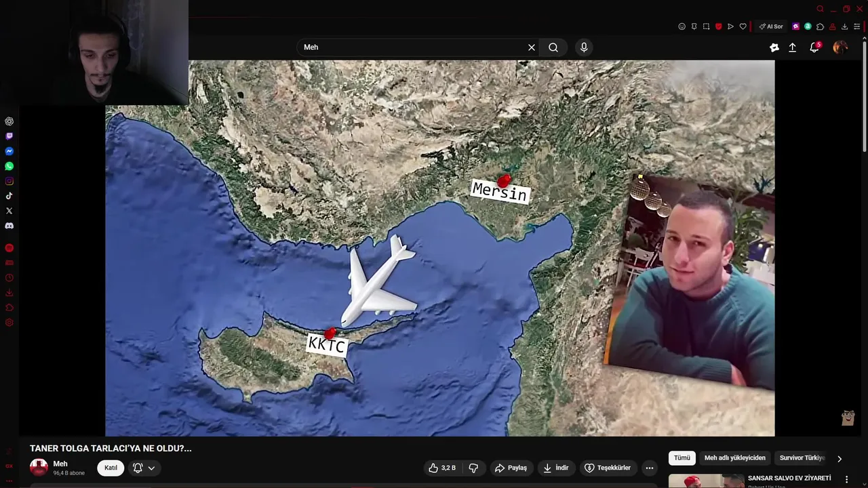This screenshot has width=868, height=488.
Task: Open the SANSAR SALVO video thumbnail
Action: click(x=706, y=481)
